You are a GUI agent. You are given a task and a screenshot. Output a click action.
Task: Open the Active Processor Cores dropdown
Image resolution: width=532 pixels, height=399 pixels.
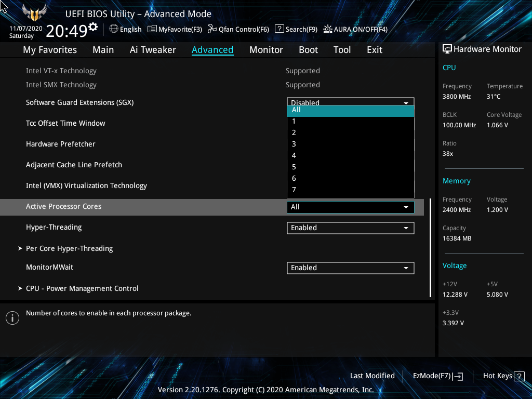351,207
